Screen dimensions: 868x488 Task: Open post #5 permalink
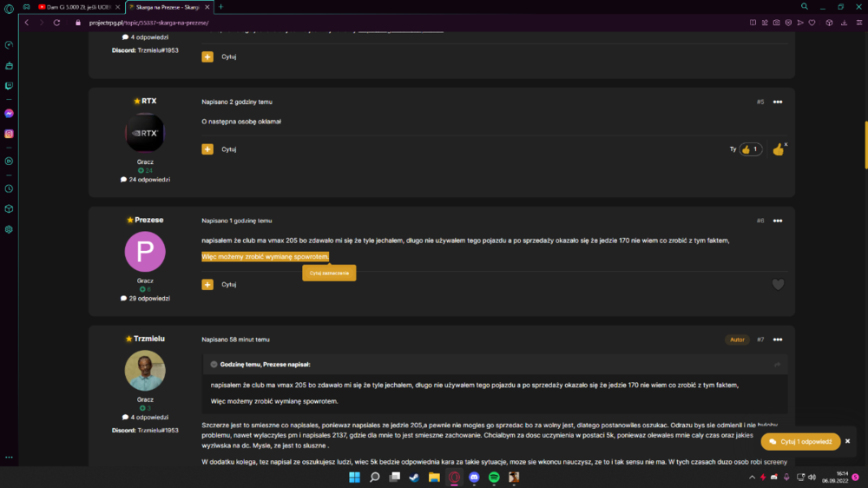[x=760, y=102]
